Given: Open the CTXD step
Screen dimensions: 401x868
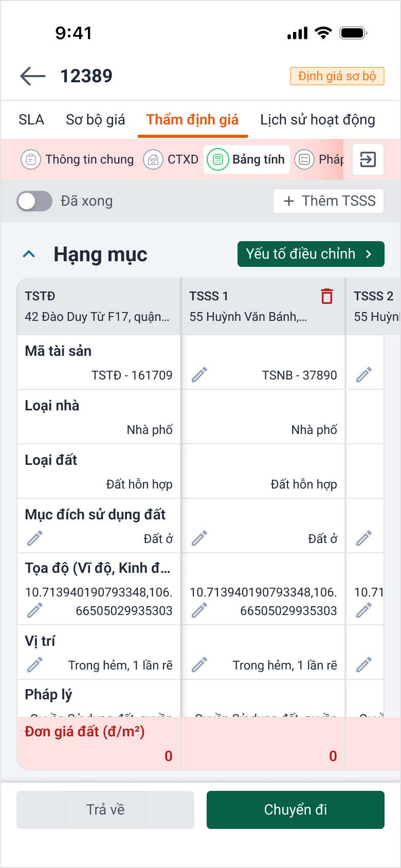Looking at the screenshot, I should (171, 159).
